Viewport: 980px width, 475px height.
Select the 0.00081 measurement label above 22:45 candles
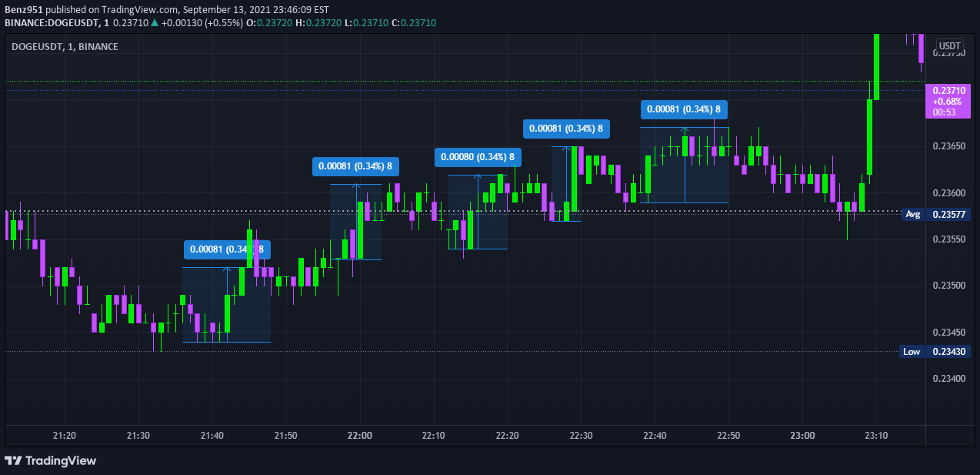pyautogui.click(x=684, y=109)
